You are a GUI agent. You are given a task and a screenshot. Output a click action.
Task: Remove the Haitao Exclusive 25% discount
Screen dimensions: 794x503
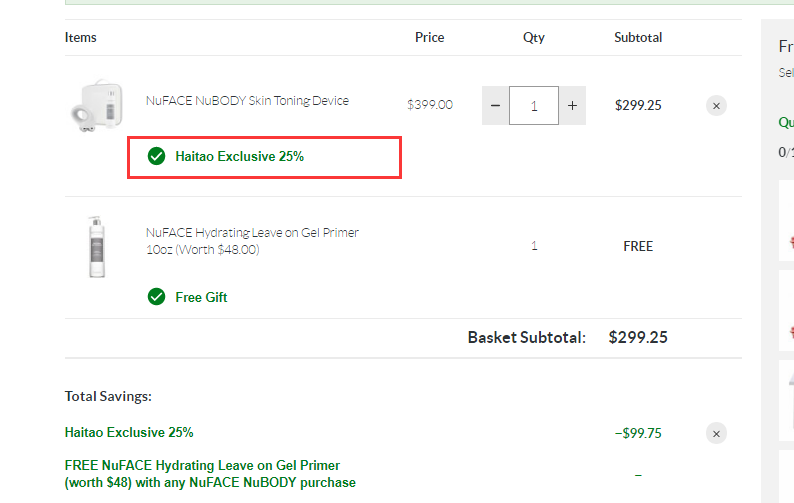coord(716,434)
